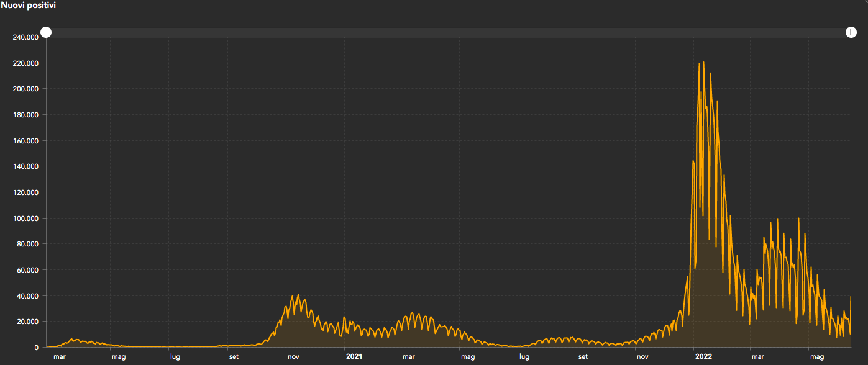The height and width of the screenshot is (365, 868).
Task: Click the 40.000 y-axis label
Action: point(27,296)
